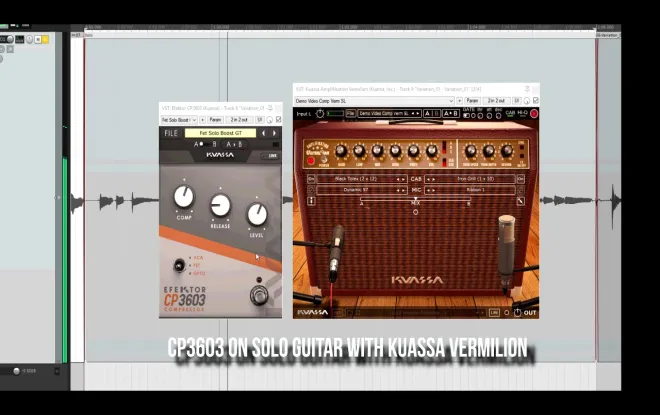Click plus button in Vermilion window header
Image resolution: width=660 pixels, height=415 pixels.
[460, 101]
